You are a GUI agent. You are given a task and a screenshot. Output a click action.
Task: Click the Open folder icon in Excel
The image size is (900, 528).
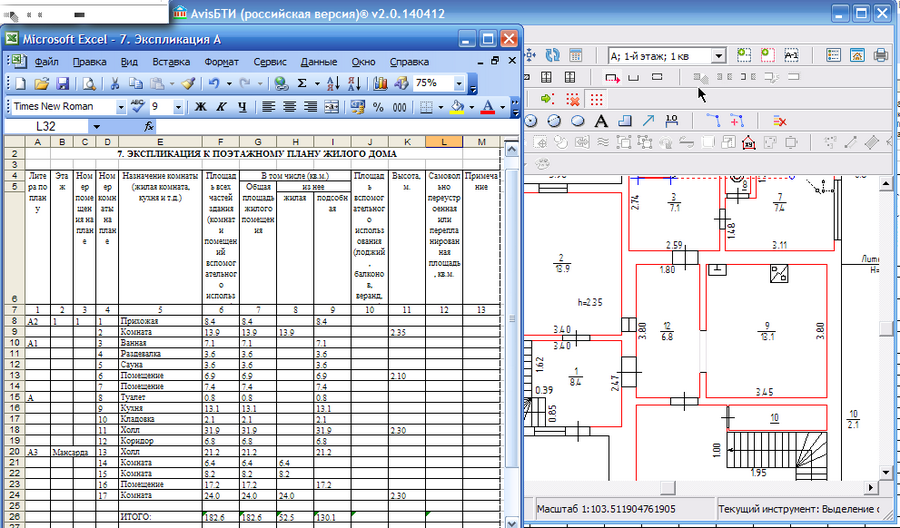[41, 84]
